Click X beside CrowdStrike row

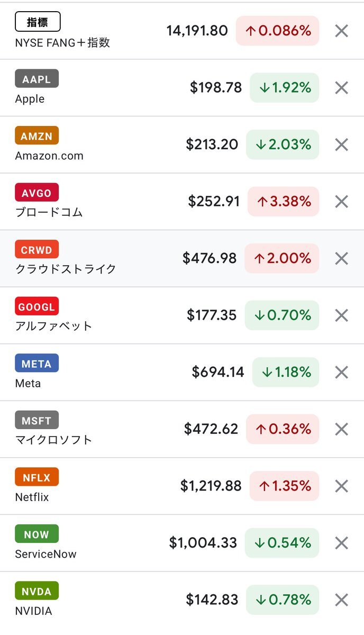pos(342,258)
